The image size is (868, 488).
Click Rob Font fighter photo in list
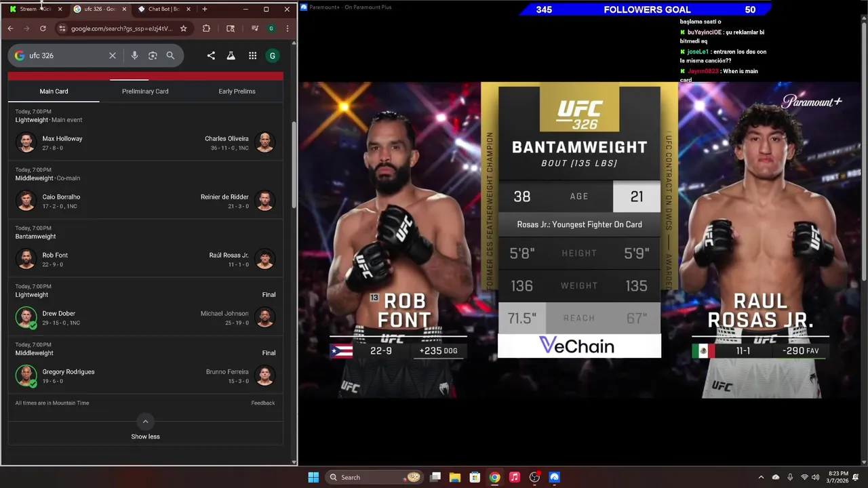tap(26, 259)
